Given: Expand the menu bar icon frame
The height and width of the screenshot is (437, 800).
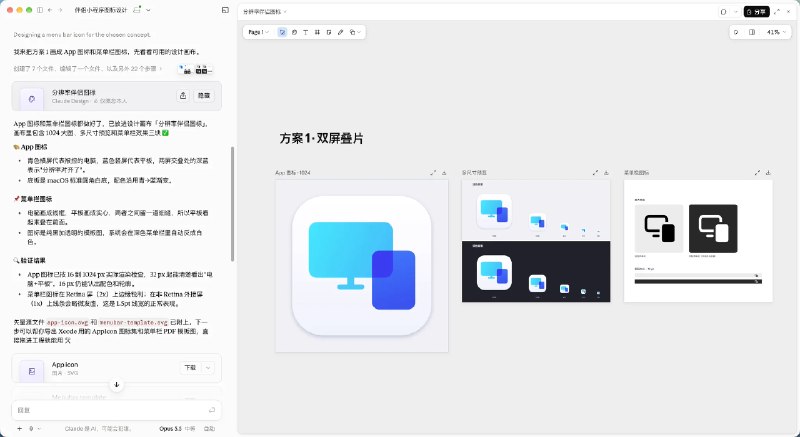Looking at the screenshot, I should [757, 173].
